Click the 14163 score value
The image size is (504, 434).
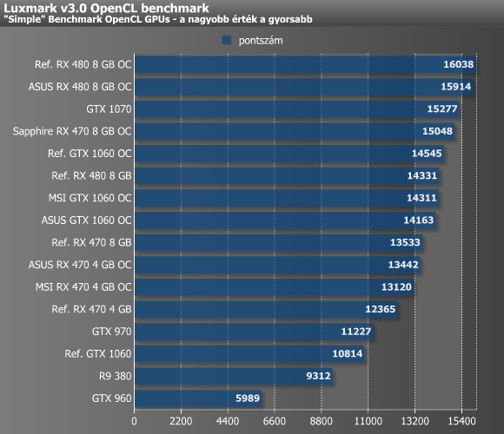click(x=419, y=220)
